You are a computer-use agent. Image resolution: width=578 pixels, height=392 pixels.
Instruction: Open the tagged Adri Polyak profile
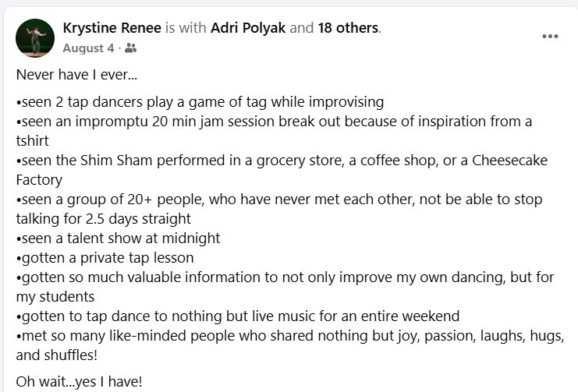248,28
